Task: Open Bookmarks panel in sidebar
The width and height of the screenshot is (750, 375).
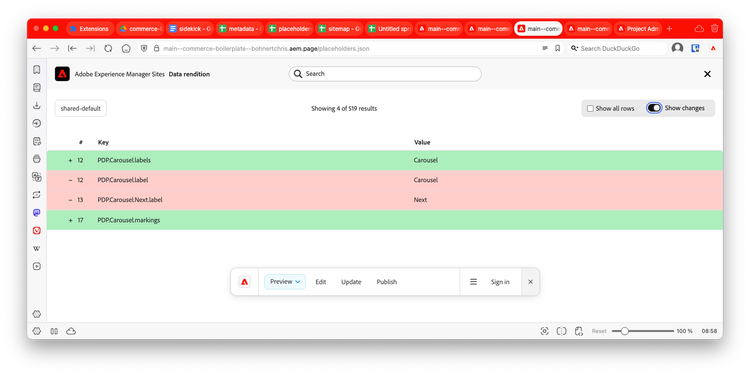Action: 37,70
